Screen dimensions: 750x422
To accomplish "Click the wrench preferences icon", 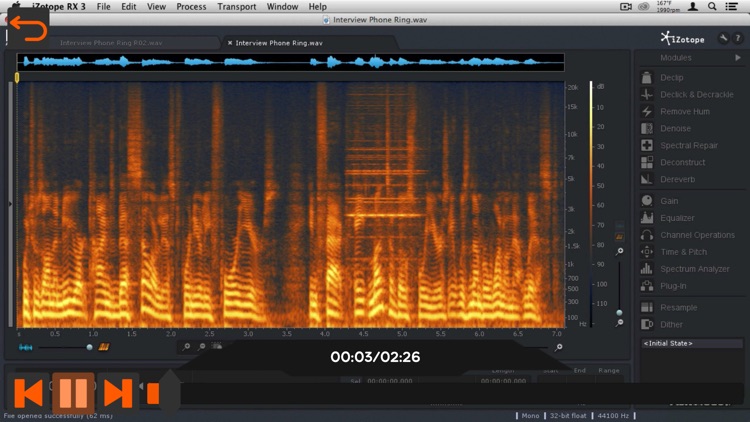I will click(723, 38).
